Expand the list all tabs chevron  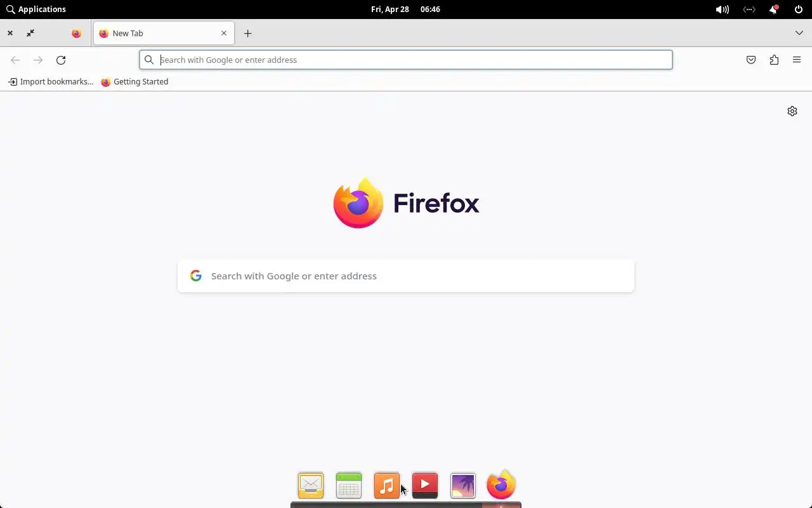pos(799,33)
